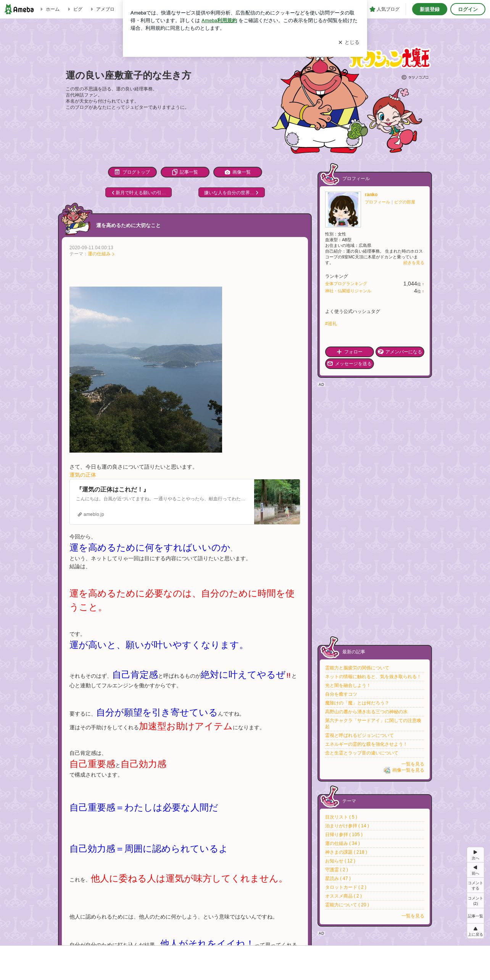Open blog title 運の良い座敷童子的な生き方

click(x=128, y=75)
